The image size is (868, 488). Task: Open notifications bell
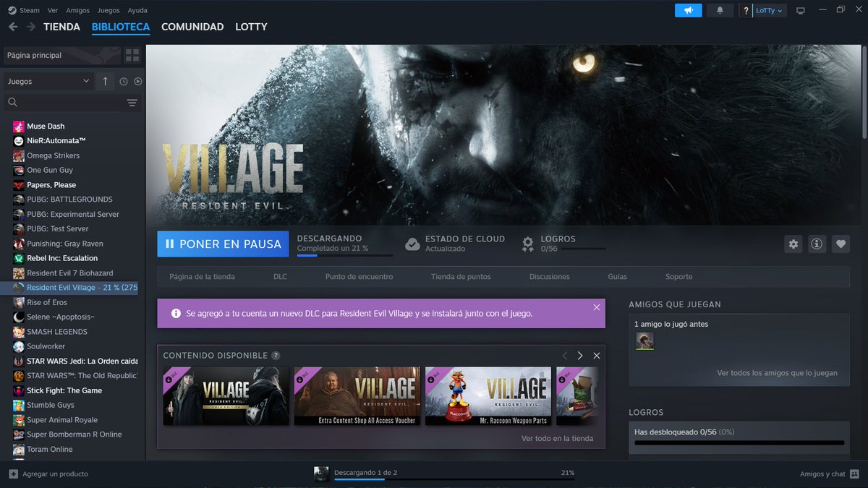click(x=720, y=10)
